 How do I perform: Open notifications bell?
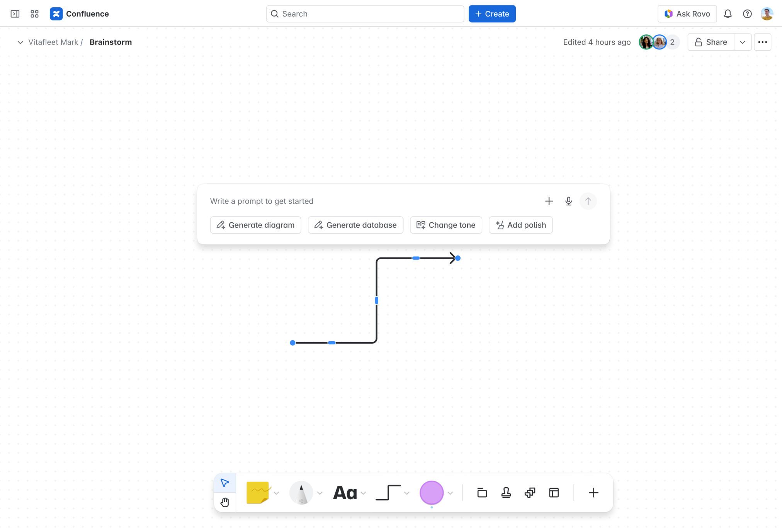click(x=728, y=14)
